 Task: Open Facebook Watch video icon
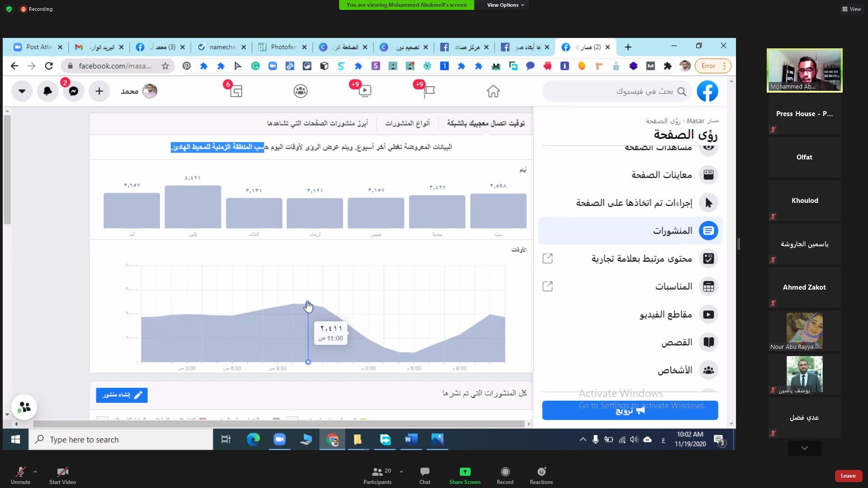click(364, 91)
